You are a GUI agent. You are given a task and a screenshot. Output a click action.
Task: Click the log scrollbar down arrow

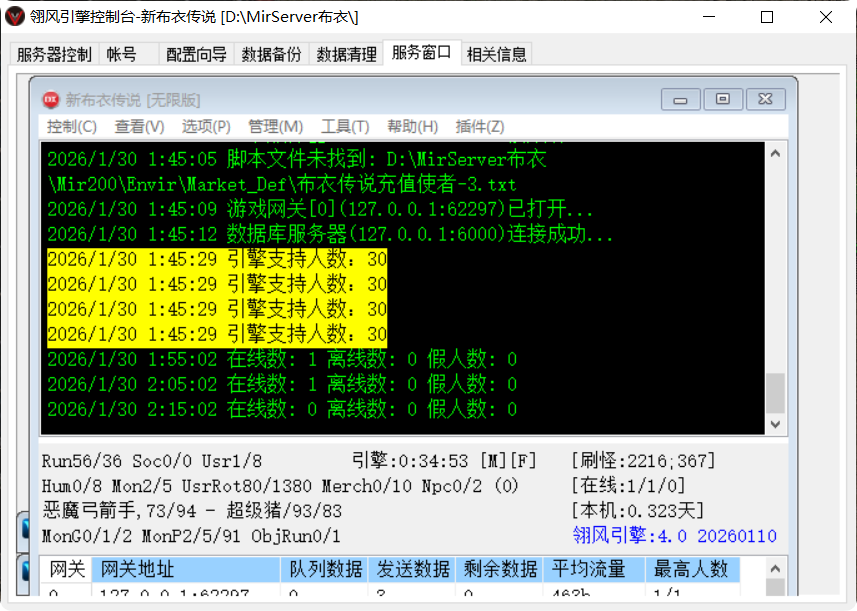pos(775,424)
